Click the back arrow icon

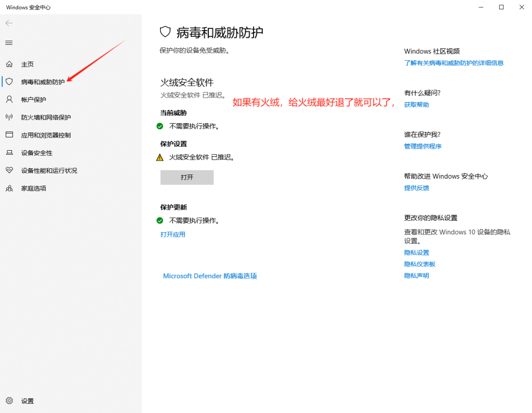[9, 23]
